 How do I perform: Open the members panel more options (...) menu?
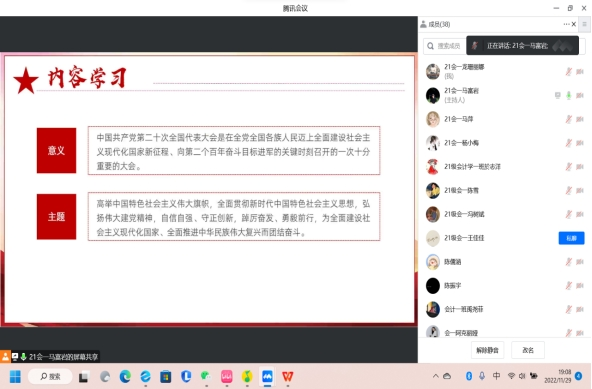[x=566, y=24]
